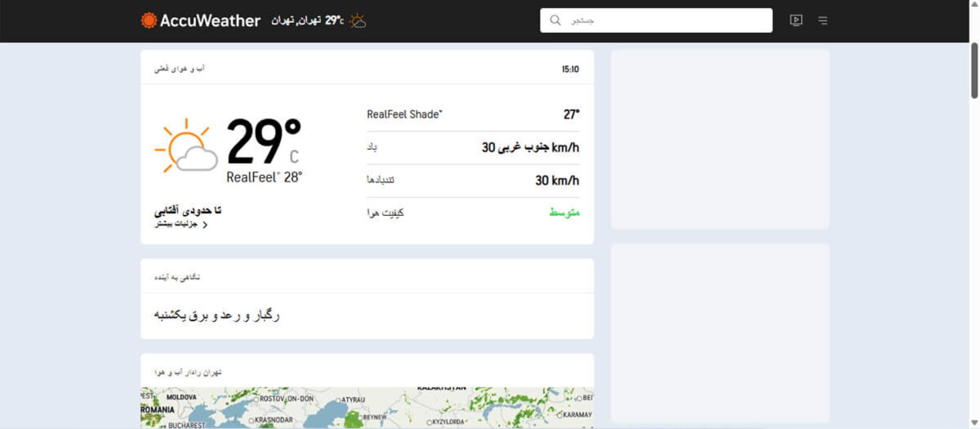Click the متوسط air quality value

point(564,212)
